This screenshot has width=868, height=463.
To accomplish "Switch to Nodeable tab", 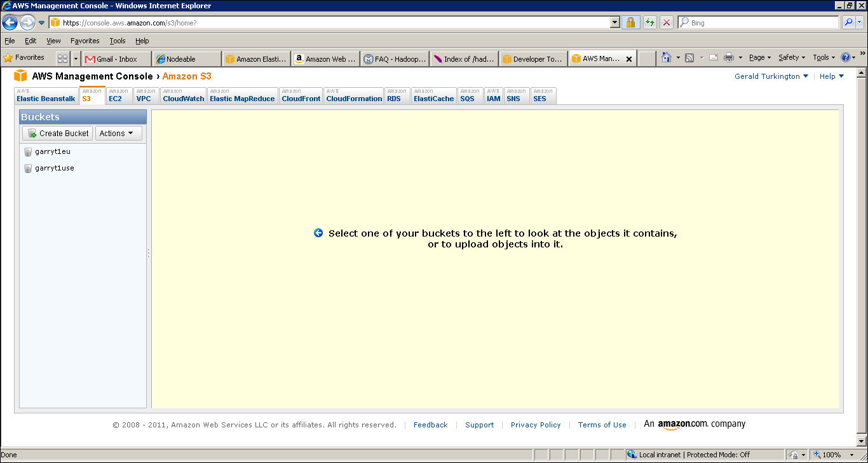I will (187, 59).
